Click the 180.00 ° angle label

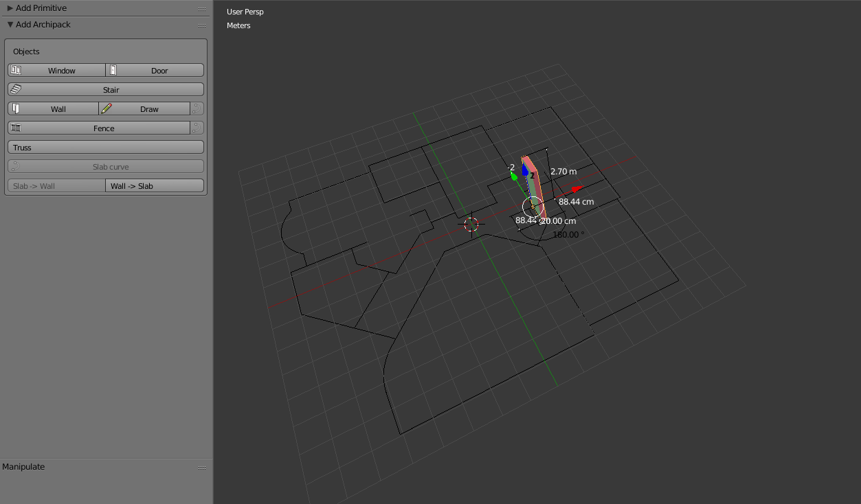(568, 234)
